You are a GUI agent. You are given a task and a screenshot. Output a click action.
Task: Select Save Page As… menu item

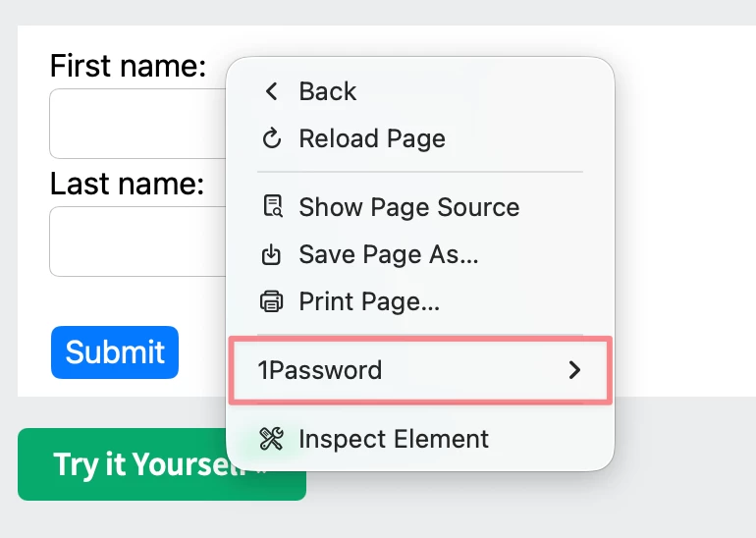pyautogui.click(x=420, y=254)
